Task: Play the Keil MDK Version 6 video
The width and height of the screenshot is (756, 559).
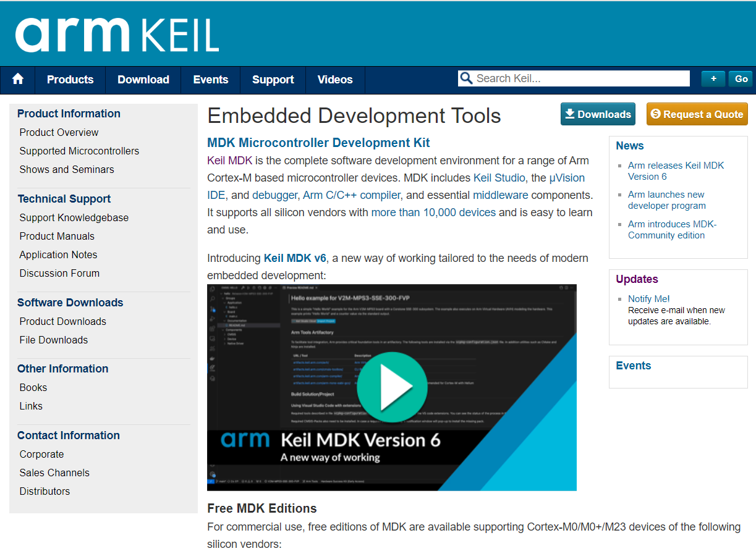Action: coord(392,387)
